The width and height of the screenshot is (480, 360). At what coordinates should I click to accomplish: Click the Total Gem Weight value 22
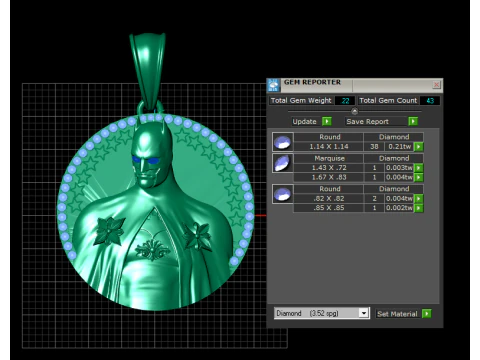pos(345,101)
